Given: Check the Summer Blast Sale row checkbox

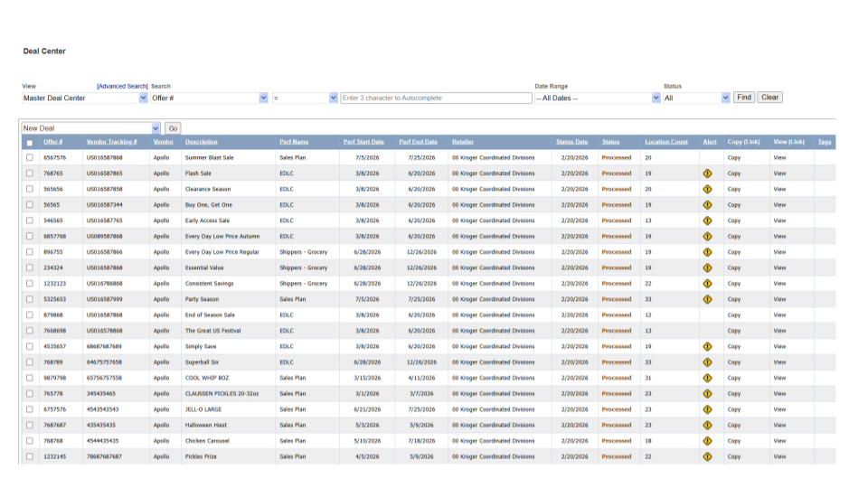Looking at the screenshot, I should 29,157.
